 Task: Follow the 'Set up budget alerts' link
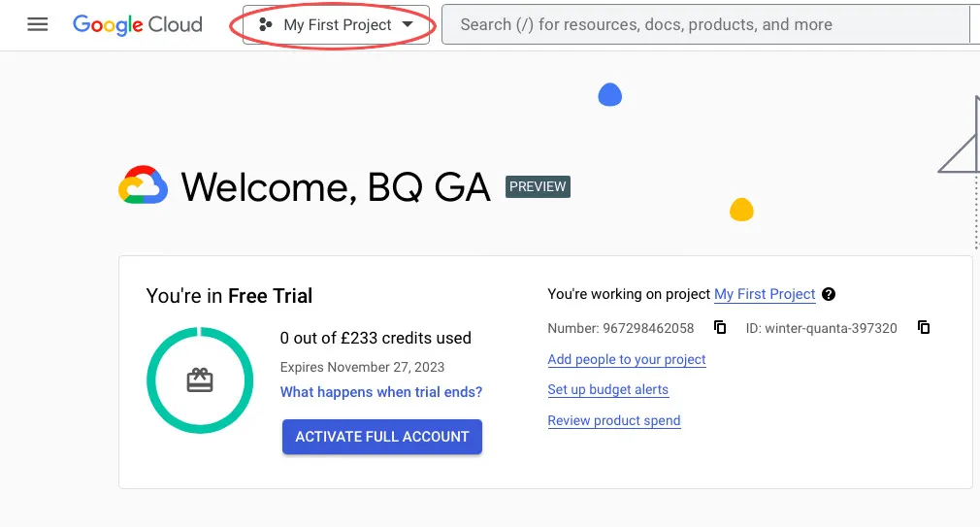pyautogui.click(x=608, y=389)
